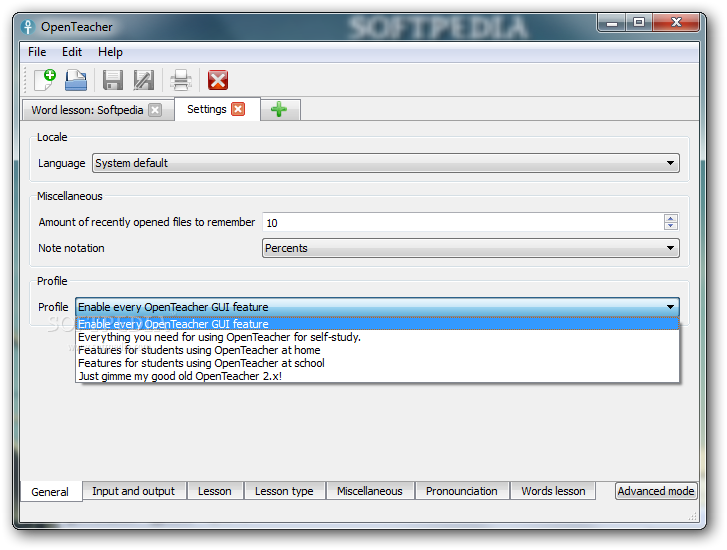This screenshot has width=727, height=550.
Task: Pick Features for students at school
Action: (x=377, y=363)
